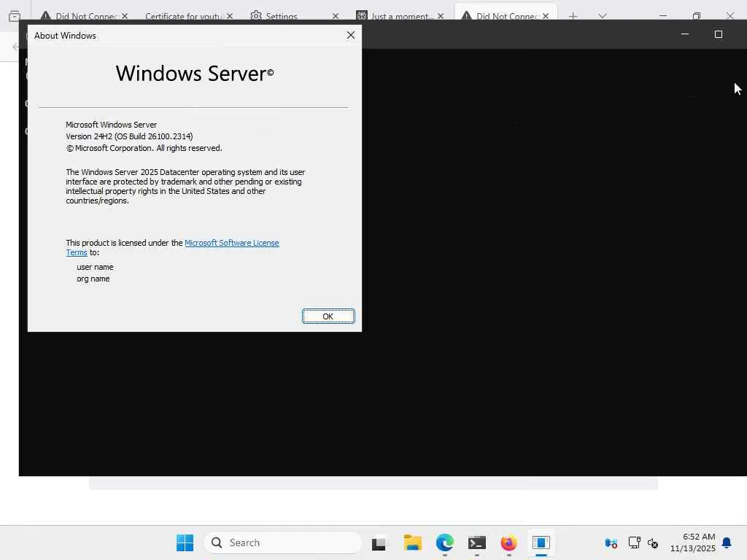Click the active winver taskbar icon
The width and height of the screenshot is (747, 560).
pyautogui.click(x=541, y=542)
